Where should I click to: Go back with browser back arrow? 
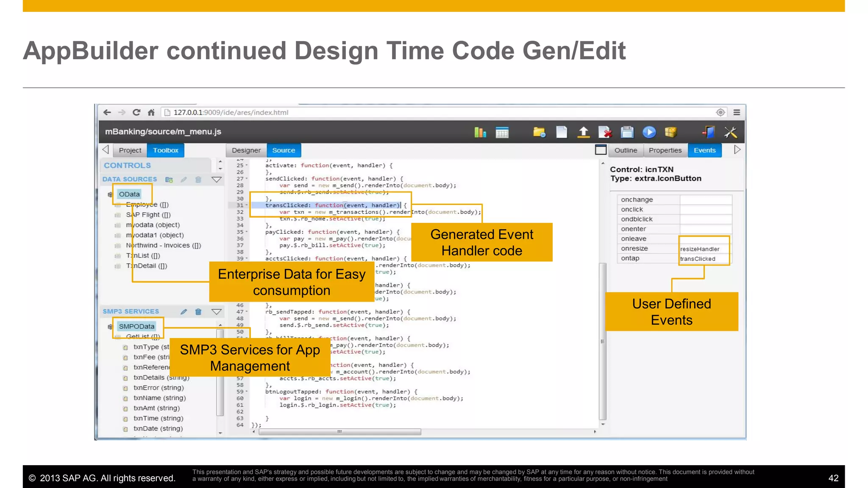[107, 112]
